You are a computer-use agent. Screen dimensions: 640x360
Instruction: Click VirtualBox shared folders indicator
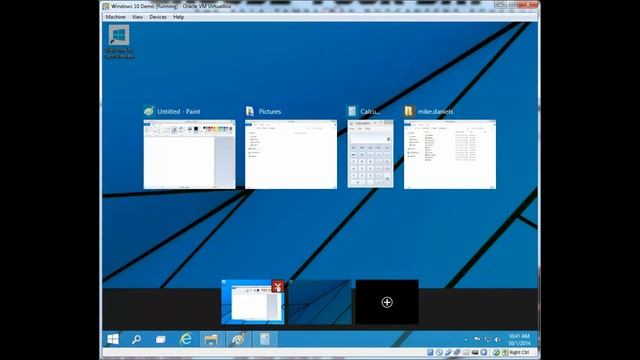click(x=466, y=352)
